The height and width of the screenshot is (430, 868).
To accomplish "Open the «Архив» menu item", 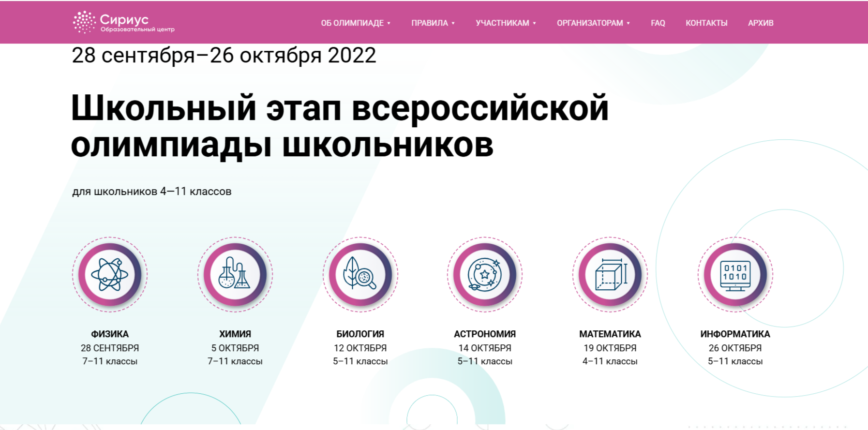I will [x=761, y=23].
